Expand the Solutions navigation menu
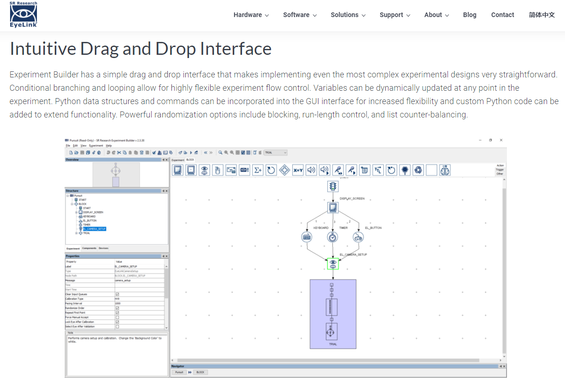Viewport: 565px width, 392px height. point(348,15)
